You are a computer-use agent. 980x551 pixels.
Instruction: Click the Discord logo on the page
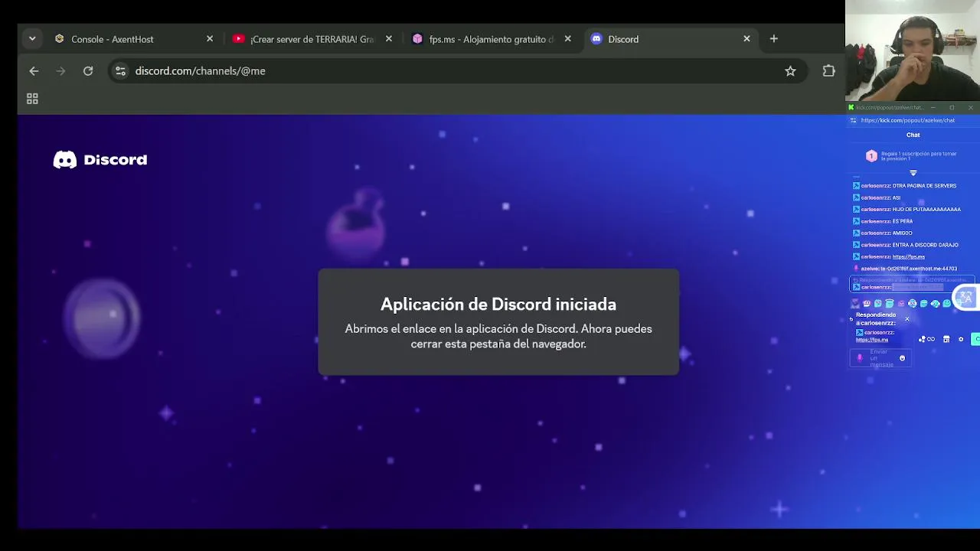(100, 160)
